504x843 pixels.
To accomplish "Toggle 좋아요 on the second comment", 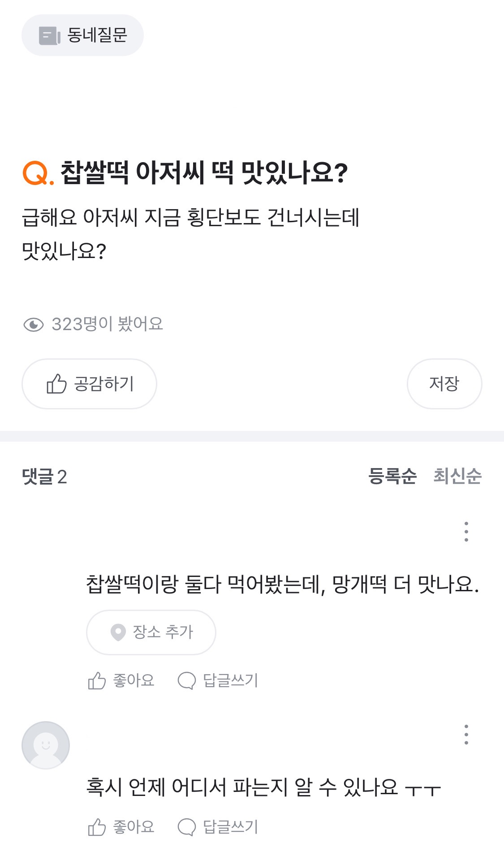I will tap(134, 826).
